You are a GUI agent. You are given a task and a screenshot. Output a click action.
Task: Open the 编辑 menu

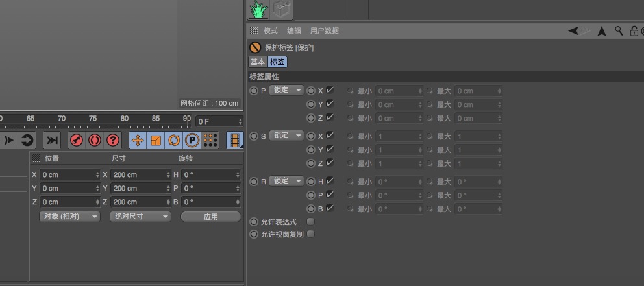[294, 30]
